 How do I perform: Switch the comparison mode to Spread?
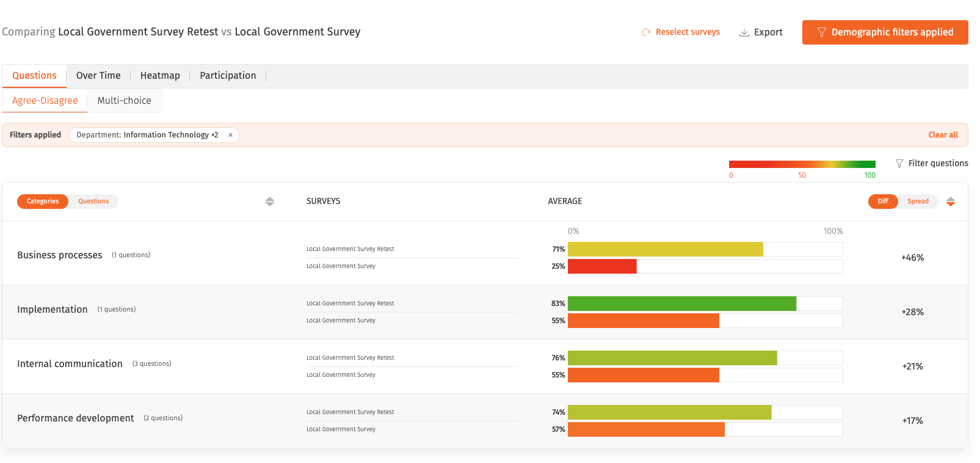point(918,202)
